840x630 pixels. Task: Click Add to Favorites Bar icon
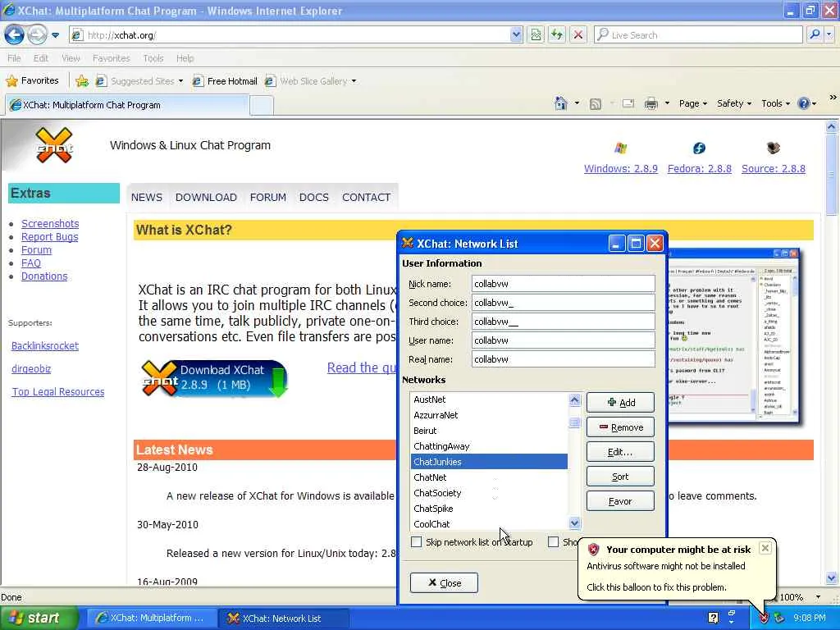tap(82, 81)
